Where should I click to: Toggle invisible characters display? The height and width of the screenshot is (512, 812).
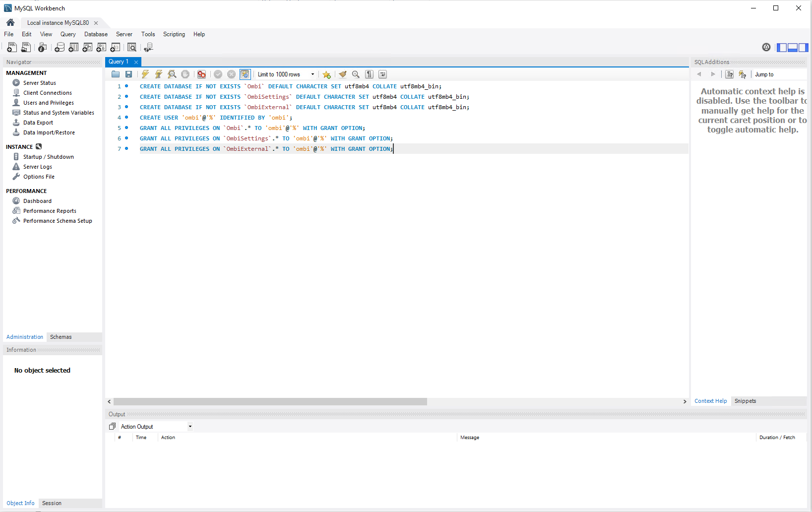click(369, 74)
